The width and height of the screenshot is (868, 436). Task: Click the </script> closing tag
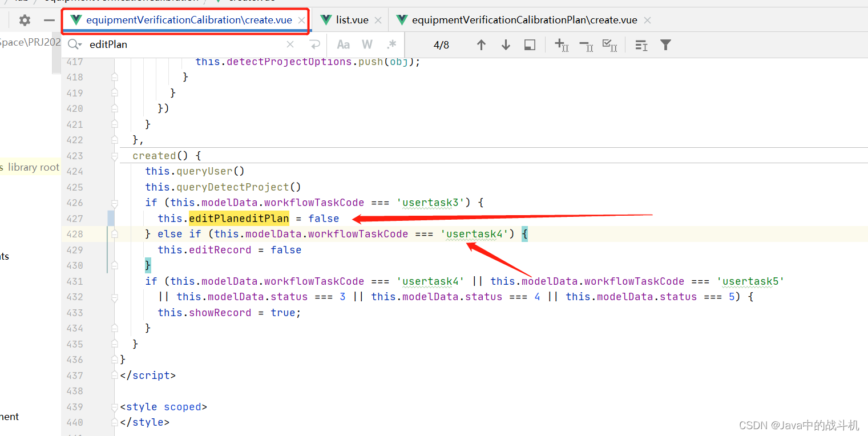148,376
